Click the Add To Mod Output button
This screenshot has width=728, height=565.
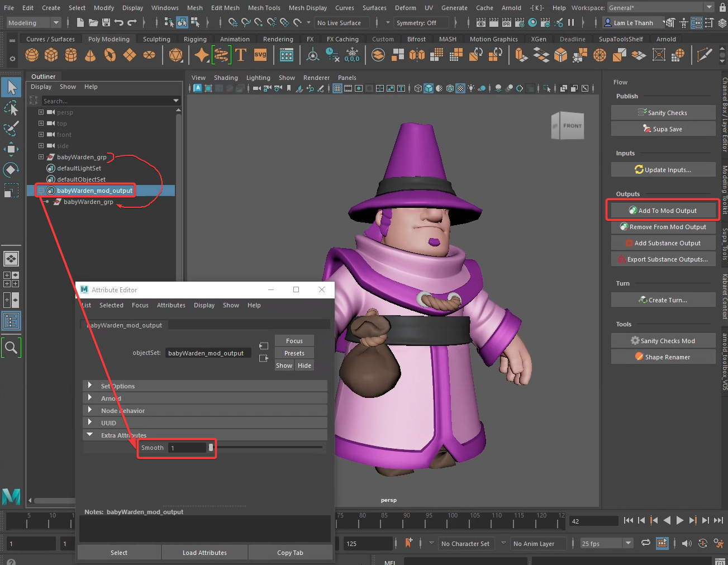click(663, 211)
